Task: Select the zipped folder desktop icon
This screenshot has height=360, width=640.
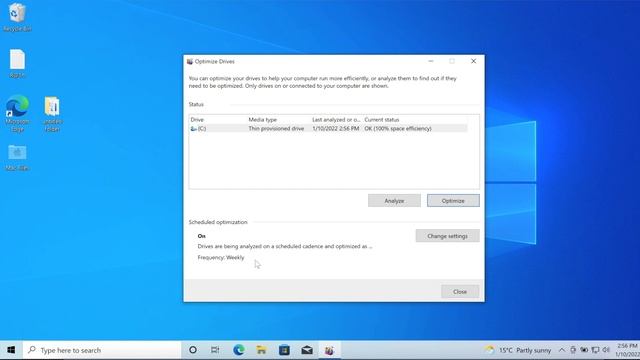Action: (52, 114)
